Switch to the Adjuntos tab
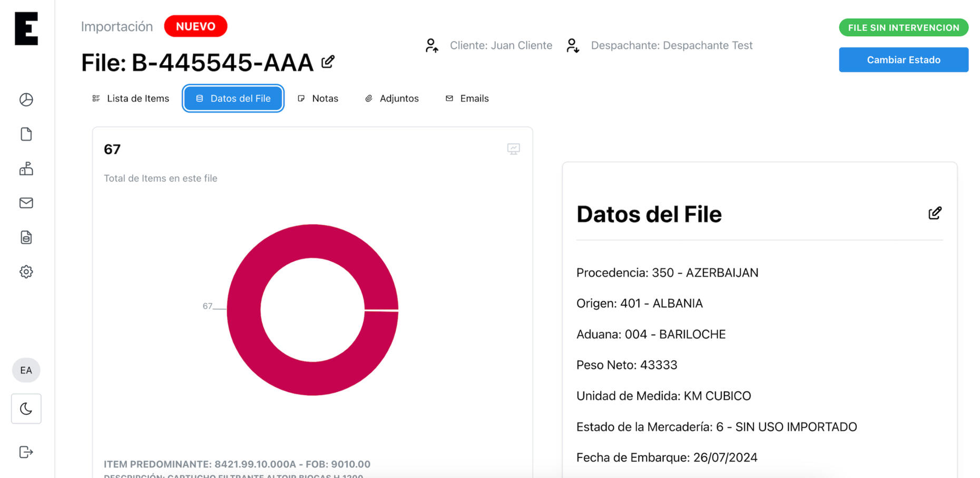The image size is (980, 478). click(391, 98)
